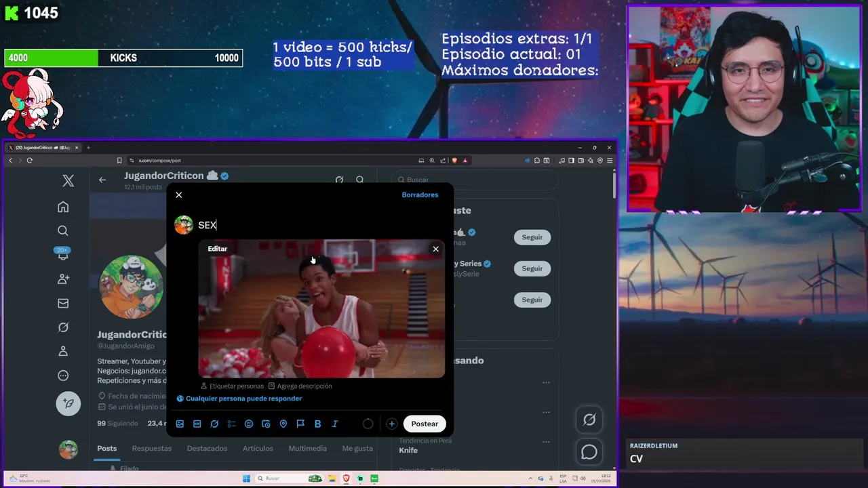Click the third Seguir button in suggestions

[x=532, y=300]
